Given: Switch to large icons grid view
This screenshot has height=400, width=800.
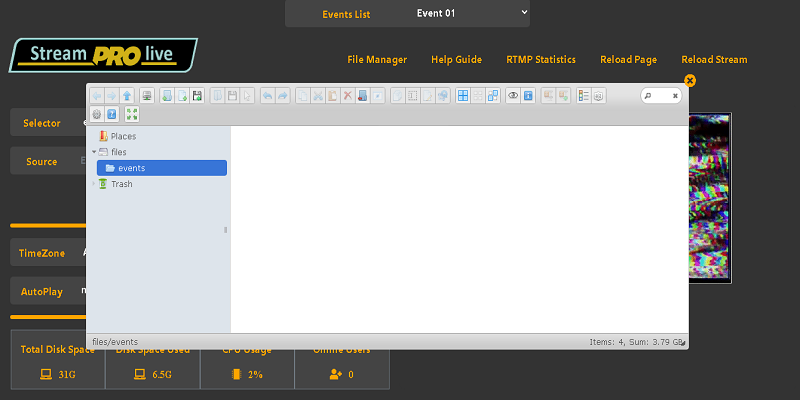Looking at the screenshot, I should pos(463,96).
